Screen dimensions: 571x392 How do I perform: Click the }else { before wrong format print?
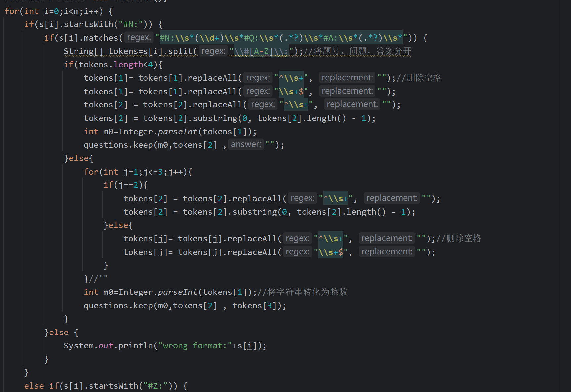(x=61, y=333)
